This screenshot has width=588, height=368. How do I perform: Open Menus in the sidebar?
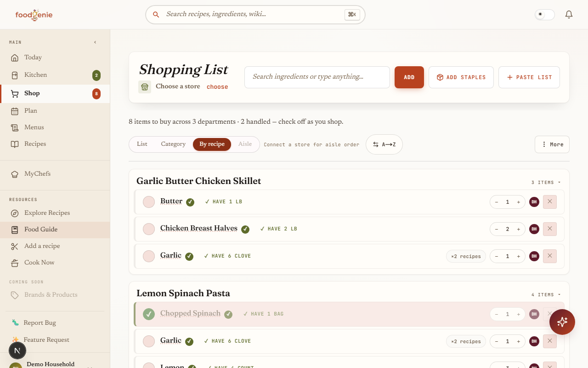click(x=55, y=127)
